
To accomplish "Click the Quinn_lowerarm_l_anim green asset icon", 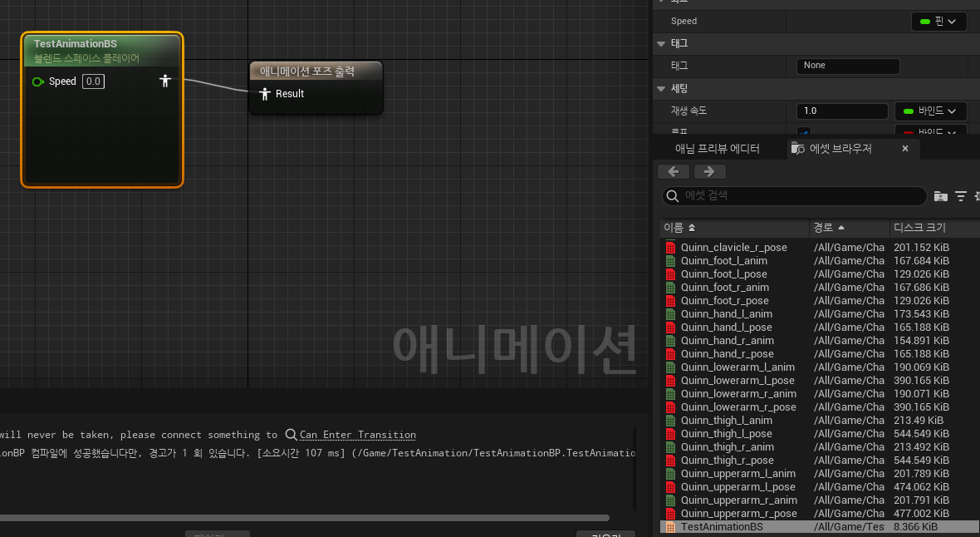I will (670, 367).
